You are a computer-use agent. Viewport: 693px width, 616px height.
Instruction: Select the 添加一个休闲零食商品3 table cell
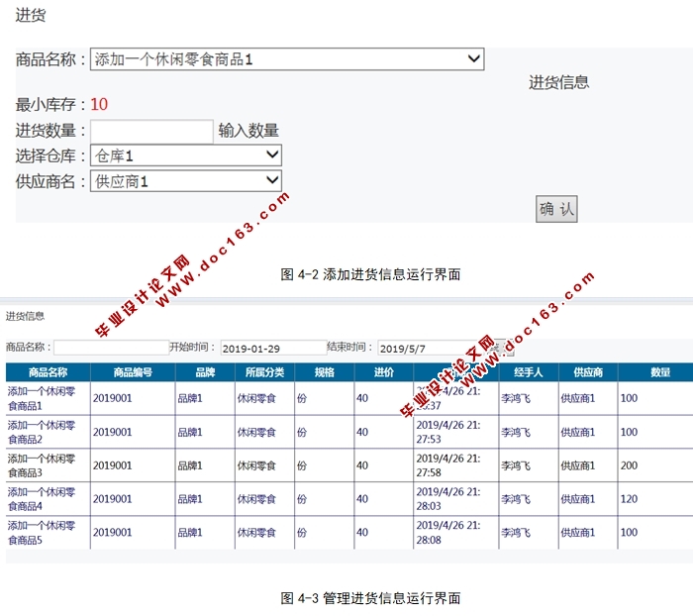[x=48, y=465]
